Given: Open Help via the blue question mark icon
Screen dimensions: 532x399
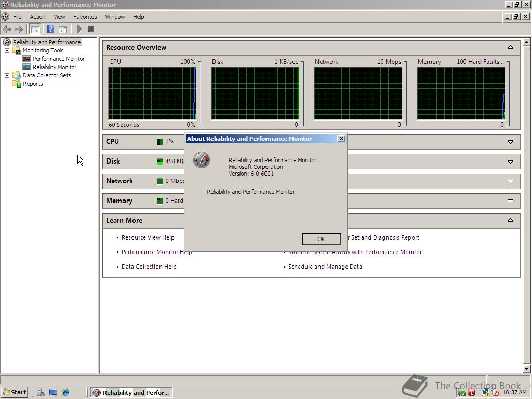Looking at the screenshot, I should tap(50, 30).
